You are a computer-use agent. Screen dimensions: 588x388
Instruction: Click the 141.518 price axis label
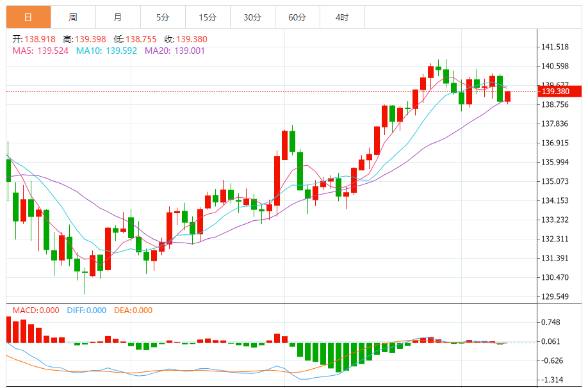555,47
